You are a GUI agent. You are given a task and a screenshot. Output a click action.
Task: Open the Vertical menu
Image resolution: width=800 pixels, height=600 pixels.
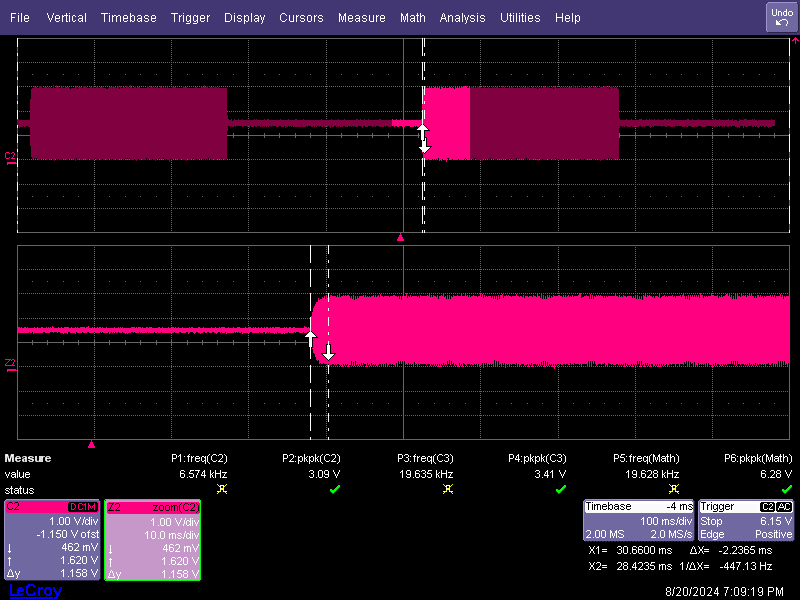(66, 18)
